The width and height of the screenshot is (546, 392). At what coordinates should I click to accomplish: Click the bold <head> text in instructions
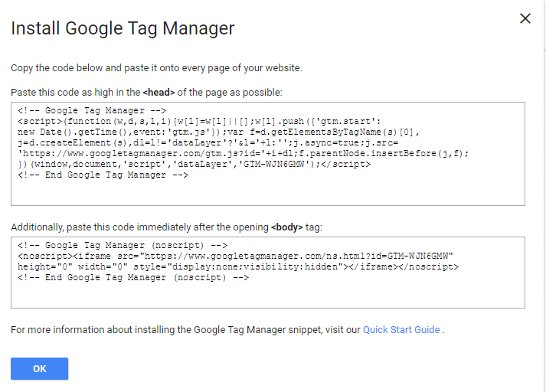(x=159, y=92)
